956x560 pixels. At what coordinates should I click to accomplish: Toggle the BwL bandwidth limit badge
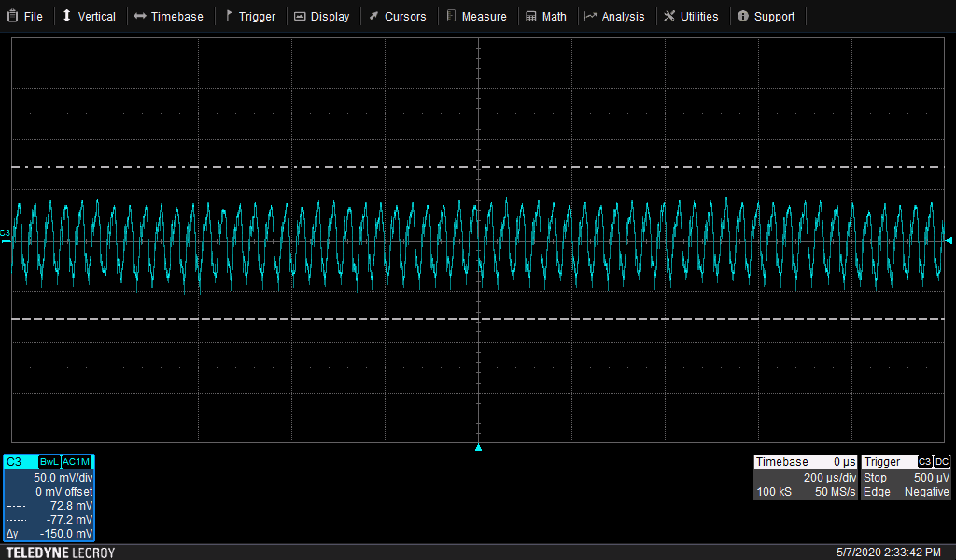49,461
